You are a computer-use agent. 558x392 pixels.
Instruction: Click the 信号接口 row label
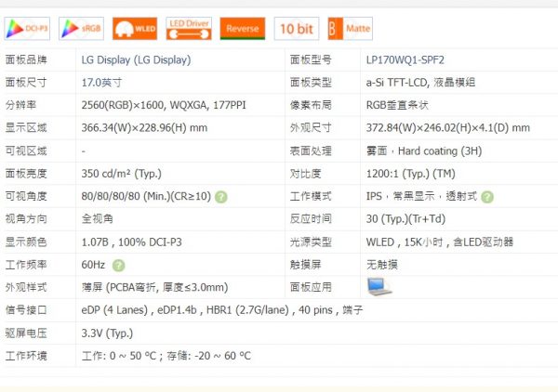coord(26,310)
